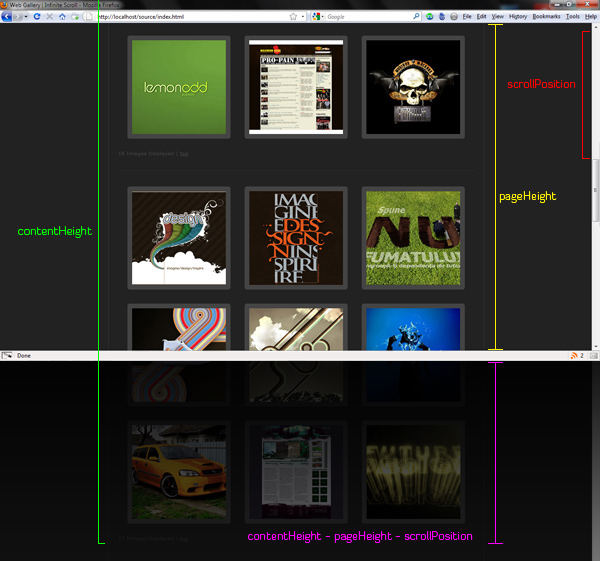Open the Tools menu
The height and width of the screenshot is (561, 600).
573,16
